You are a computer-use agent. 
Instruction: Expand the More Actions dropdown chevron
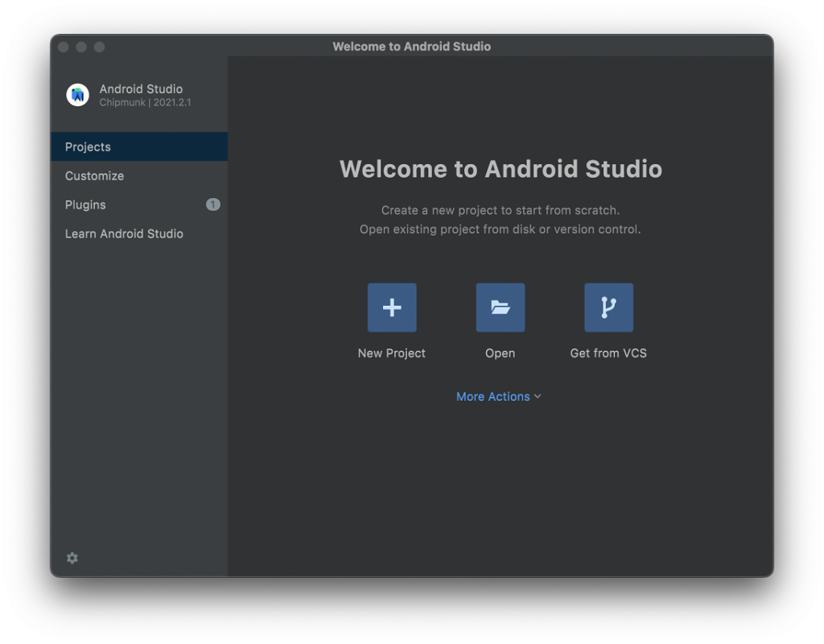click(538, 396)
